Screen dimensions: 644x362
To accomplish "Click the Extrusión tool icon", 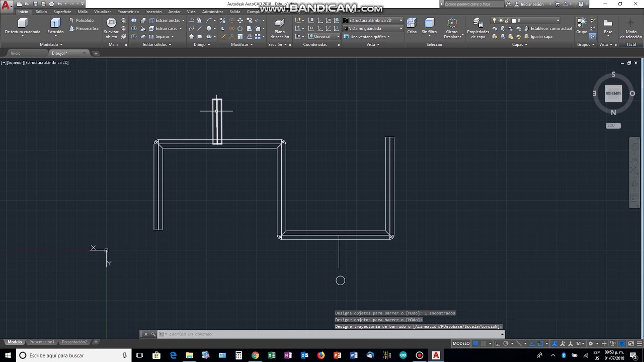I will click(x=55, y=23).
